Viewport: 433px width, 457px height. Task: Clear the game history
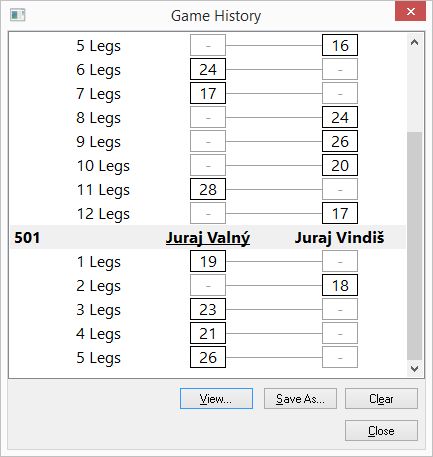(x=381, y=399)
